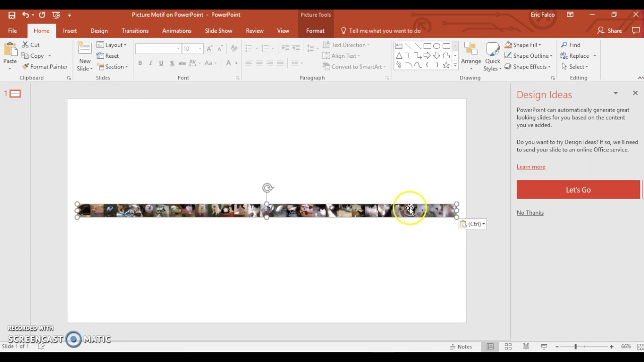Image resolution: width=644 pixels, height=362 pixels.
Task: Reset the slide layout
Action: click(108, 56)
